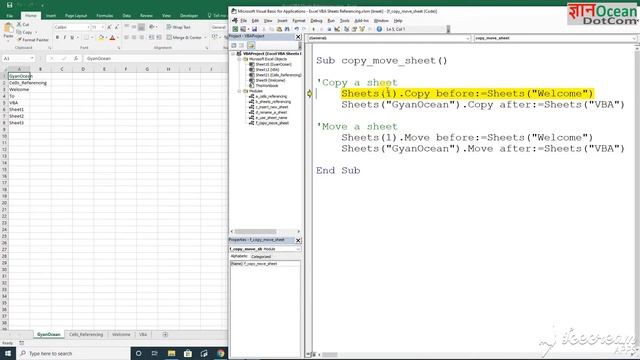Open the Properties object module dropdown
The image size is (640, 360).
tap(298, 249)
